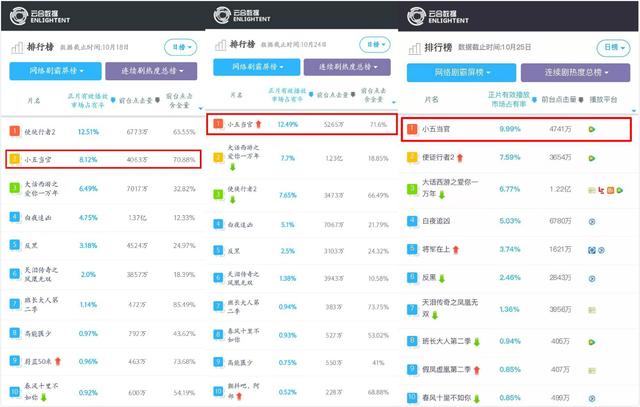Click Youku platform icon in October 25 白夜追凶 row

[x=592, y=222]
